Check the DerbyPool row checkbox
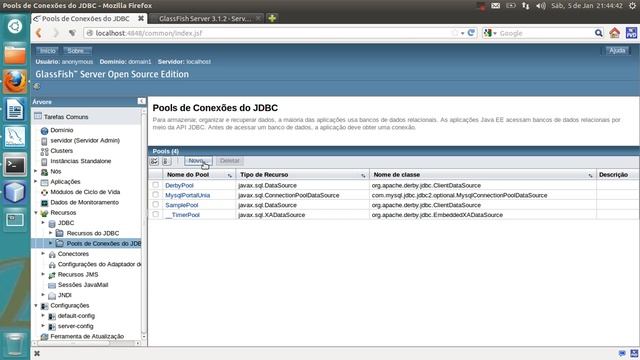The image size is (640, 360). tap(156, 185)
